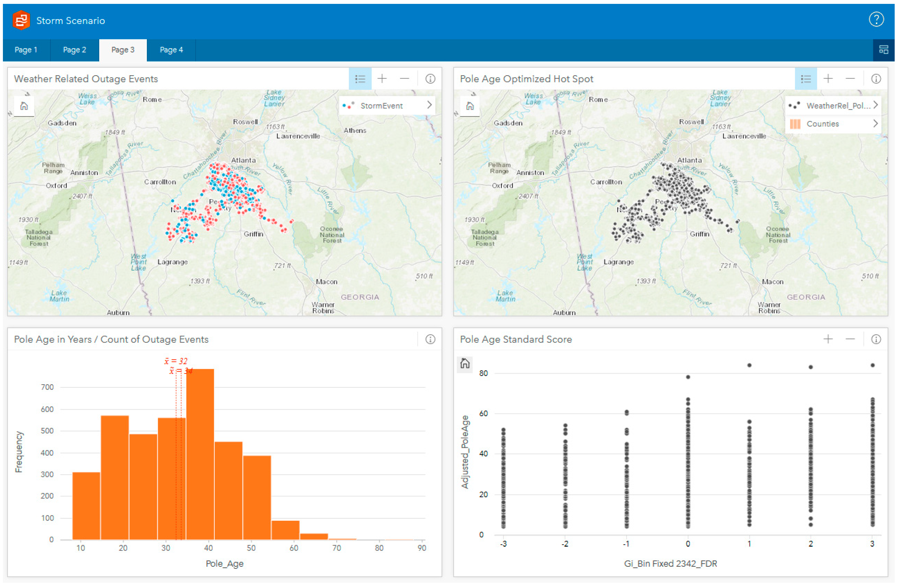Toggle legend on Weather Related Outage Events map
This screenshot has width=900, height=588.
(x=360, y=79)
